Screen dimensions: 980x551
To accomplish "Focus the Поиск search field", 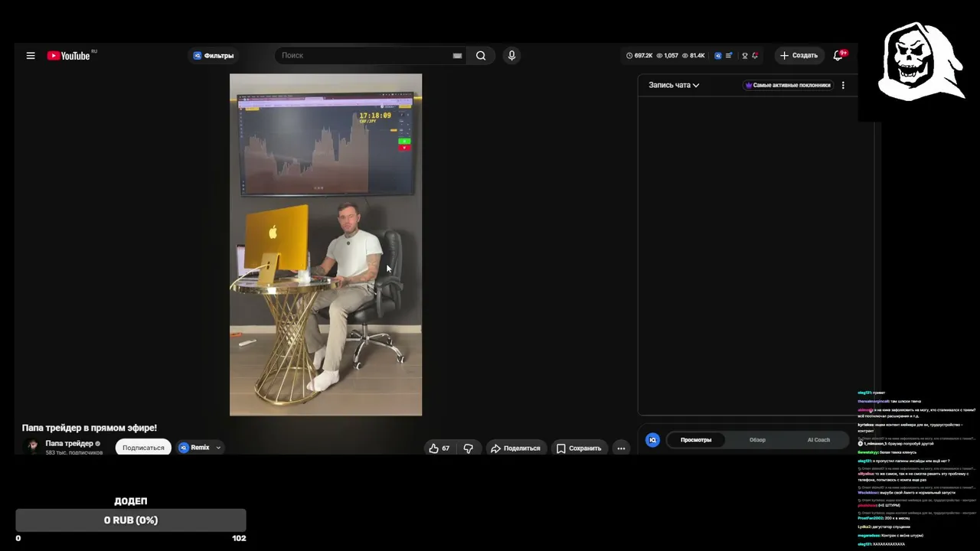I will tap(364, 56).
